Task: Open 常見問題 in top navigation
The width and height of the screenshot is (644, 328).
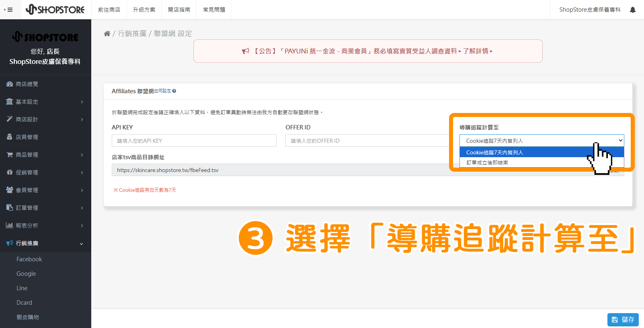Action: [214, 10]
